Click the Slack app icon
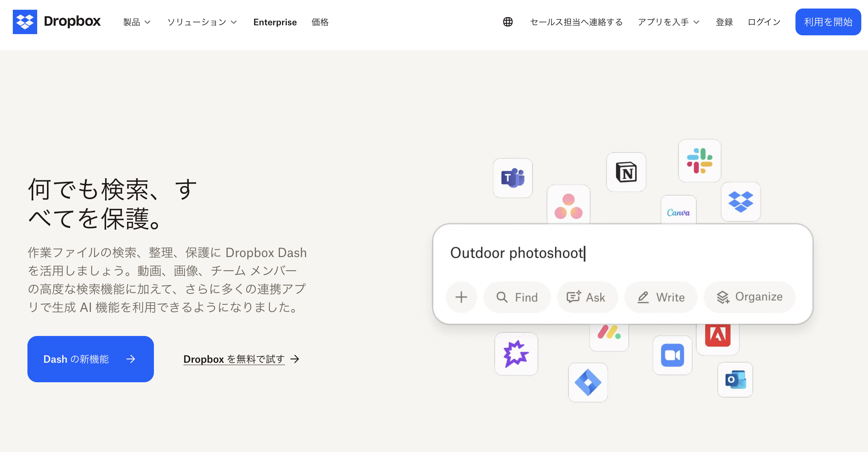The height and width of the screenshot is (452, 868). pyautogui.click(x=699, y=161)
